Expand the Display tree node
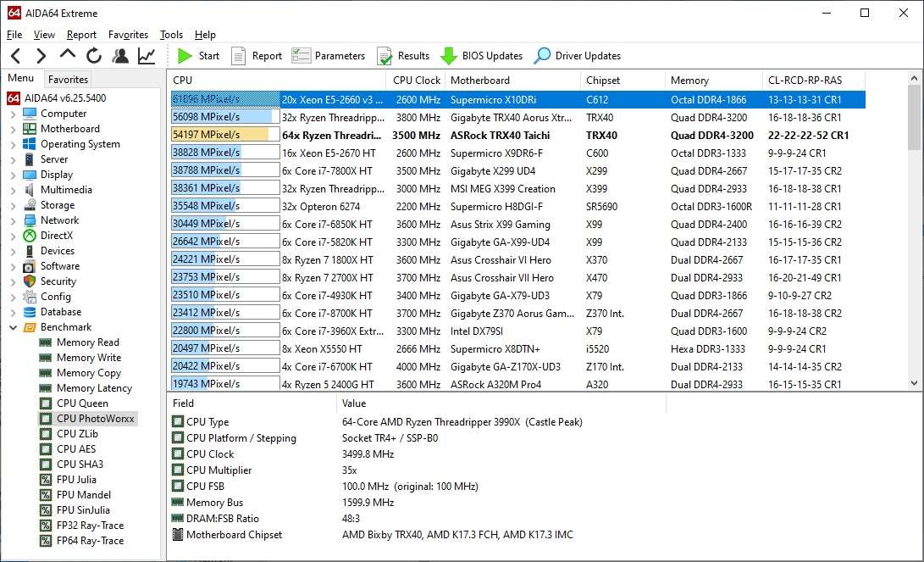924x562 pixels. click(13, 175)
